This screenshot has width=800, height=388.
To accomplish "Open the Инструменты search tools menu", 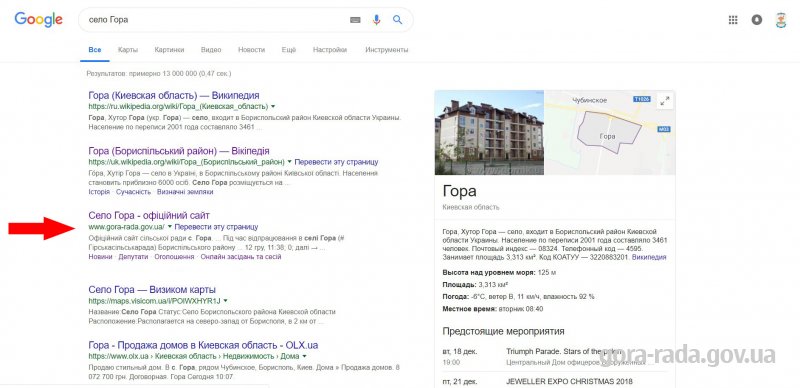I will pos(387,50).
